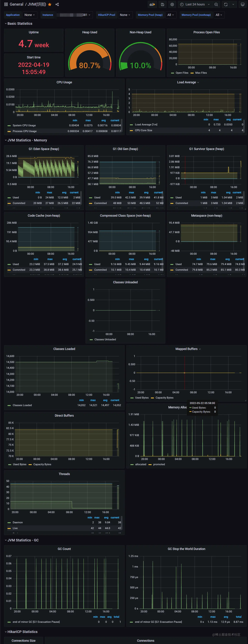This screenshot has width=248, height=644.
Task: Open the Application variable dropdown
Action: (x=30, y=15)
